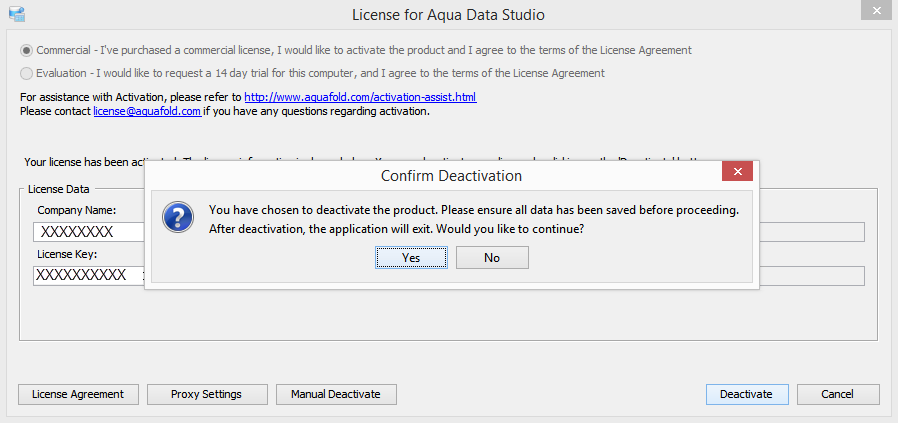This screenshot has width=898, height=423.
Task: Close the License for Aqua Data Studio window
Action: [875, 12]
